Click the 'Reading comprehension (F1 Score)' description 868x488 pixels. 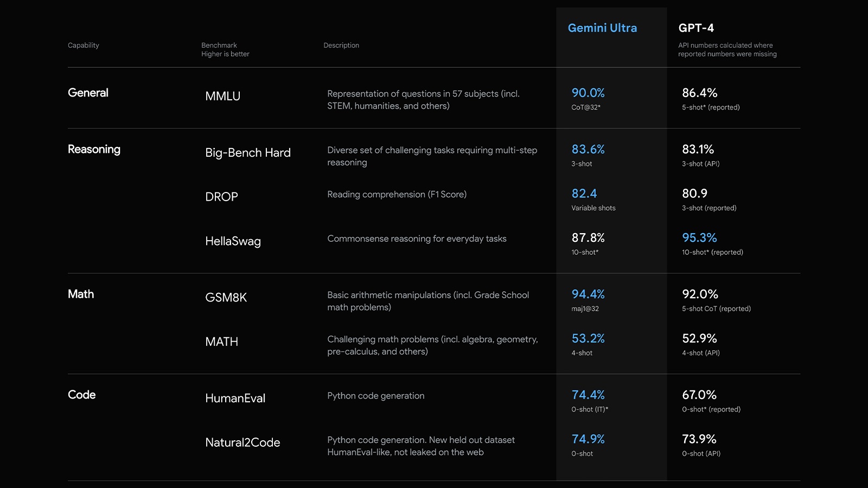point(397,195)
